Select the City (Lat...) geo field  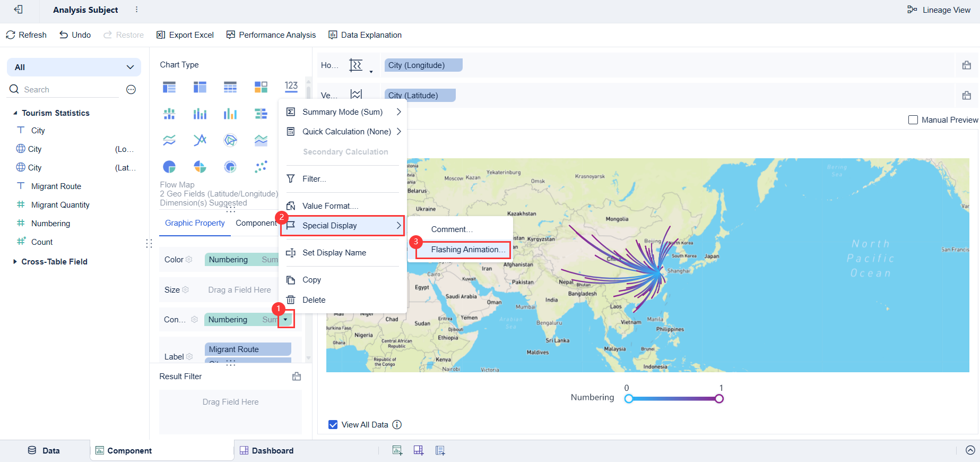[74, 168]
